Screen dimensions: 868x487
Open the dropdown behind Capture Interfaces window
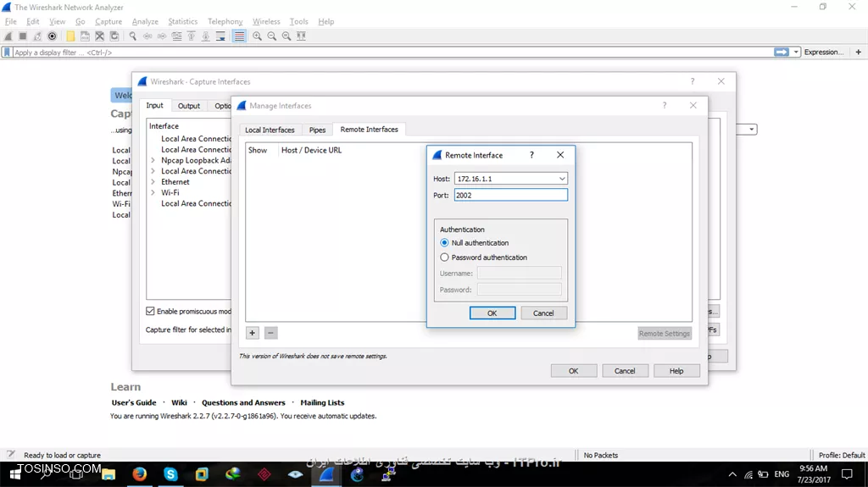click(x=751, y=130)
